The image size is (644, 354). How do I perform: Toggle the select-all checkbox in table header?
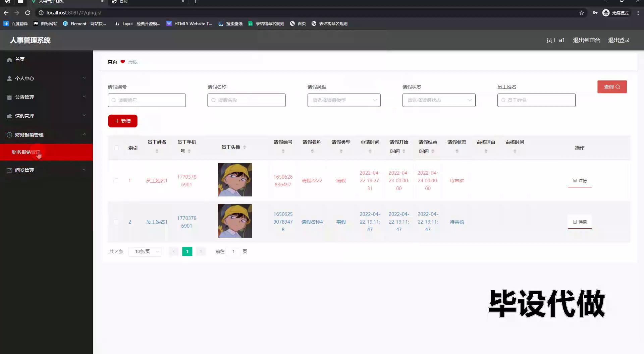116,148
